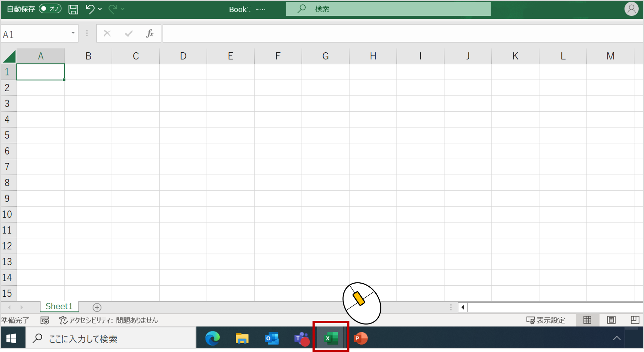644x352 pixels.
Task: Click the Redo arrow icon
Action: (x=113, y=9)
